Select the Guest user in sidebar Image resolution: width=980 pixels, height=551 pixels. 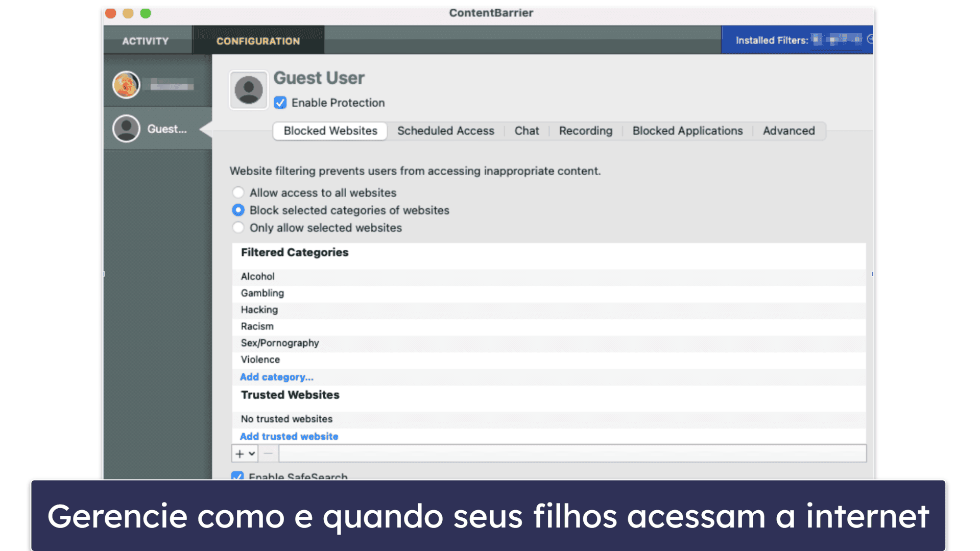click(157, 129)
